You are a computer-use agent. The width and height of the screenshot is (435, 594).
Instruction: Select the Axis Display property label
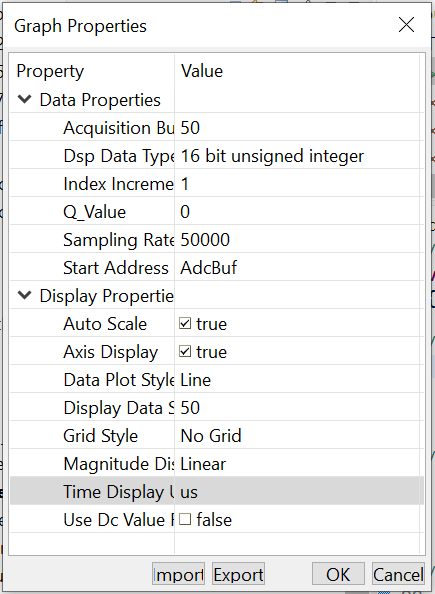(x=110, y=352)
